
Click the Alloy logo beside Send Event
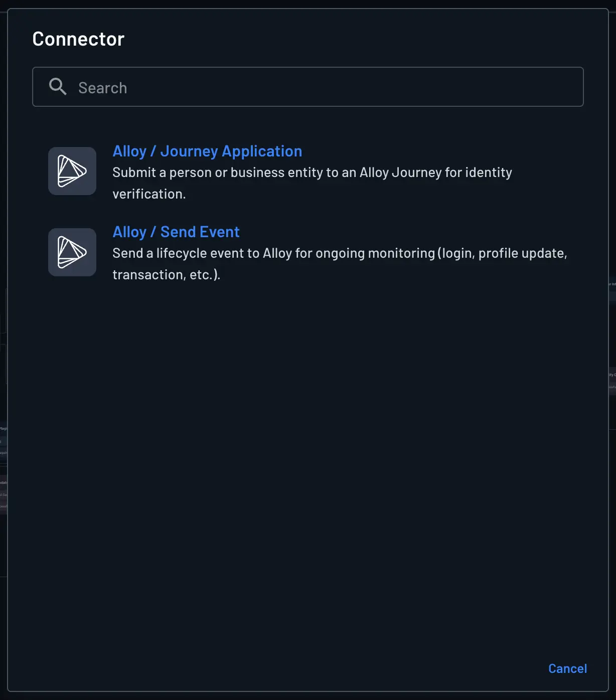(x=72, y=252)
